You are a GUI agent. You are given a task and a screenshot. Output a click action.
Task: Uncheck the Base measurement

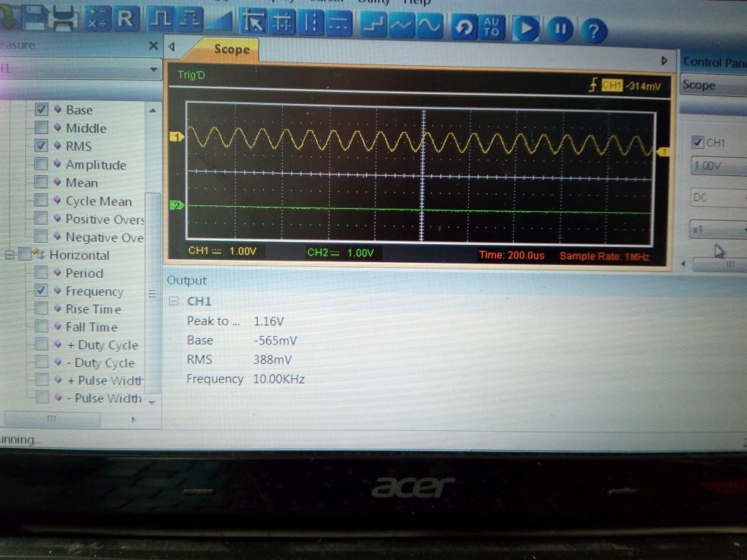(x=42, y=109)
